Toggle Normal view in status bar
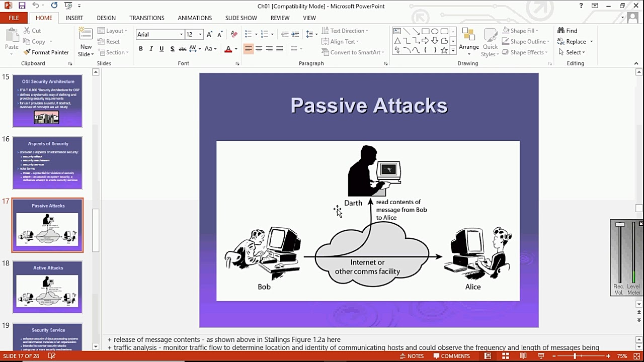The image size is (644, 362). point(488,356)
